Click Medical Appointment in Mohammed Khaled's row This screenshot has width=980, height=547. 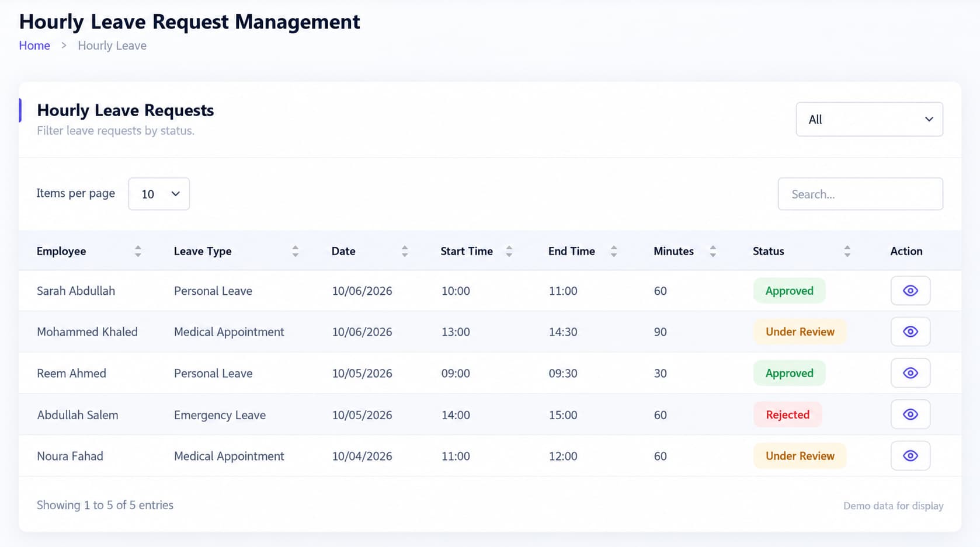pos(229,332)
